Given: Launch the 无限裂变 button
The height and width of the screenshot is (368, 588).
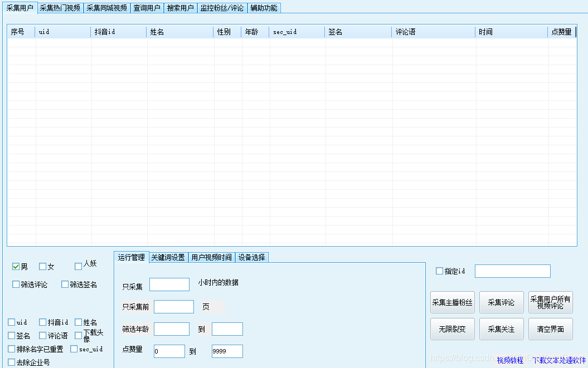Looking at the screenshot, I should 453,329.
